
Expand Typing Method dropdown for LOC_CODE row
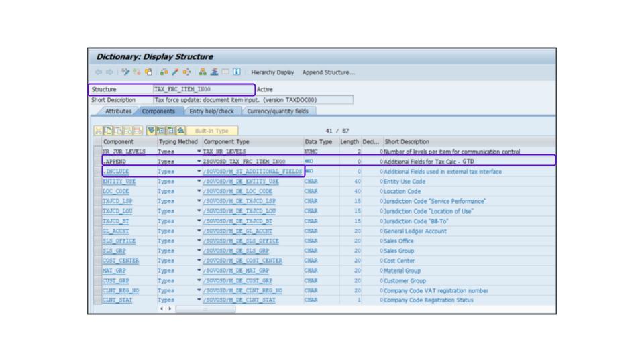199,192
